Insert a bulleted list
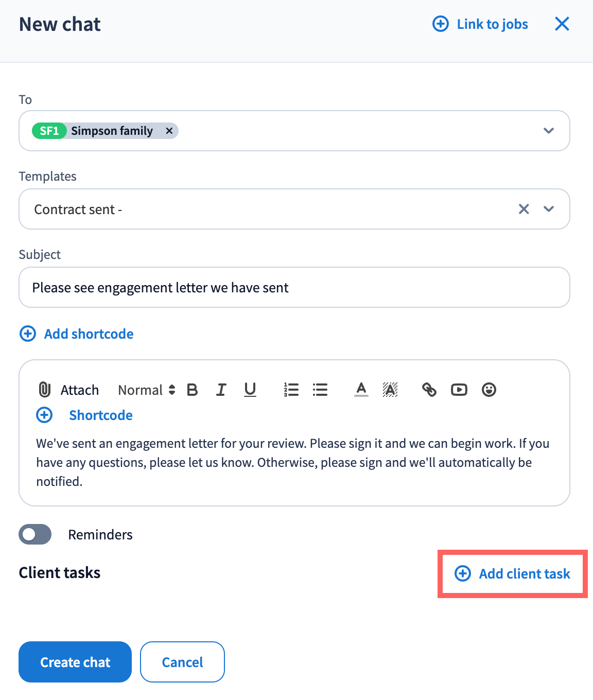Image resolution: width=593 pixels, height=700 pixels. (x=320, y=390)
